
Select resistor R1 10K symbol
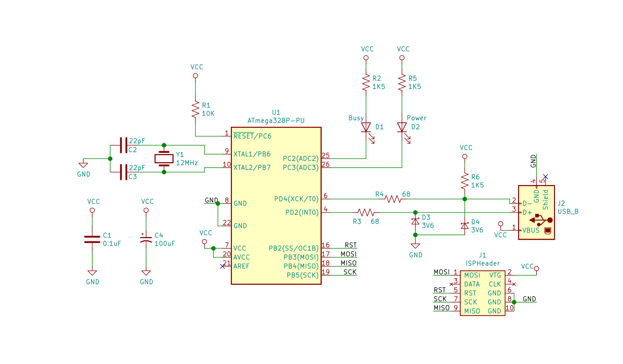(x=195, y=110)
